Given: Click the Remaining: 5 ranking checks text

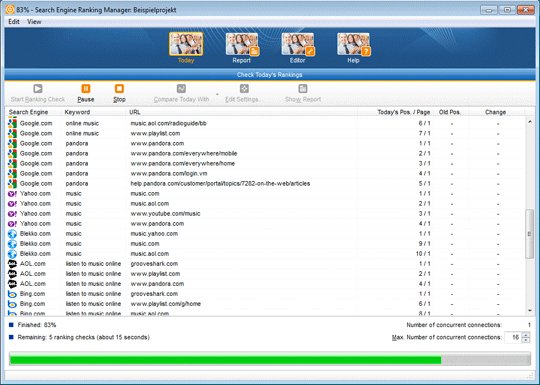Looking at the screenshot, I should [x=84, y=337].
